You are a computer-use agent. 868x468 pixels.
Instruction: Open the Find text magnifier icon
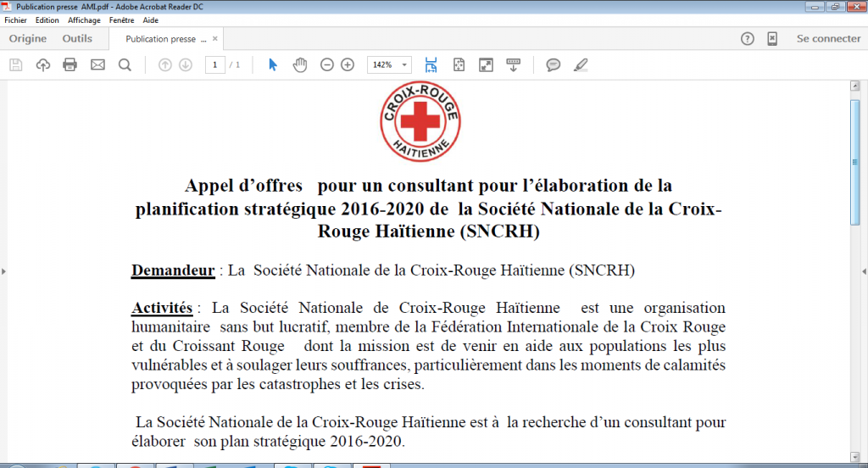[125, 64]
